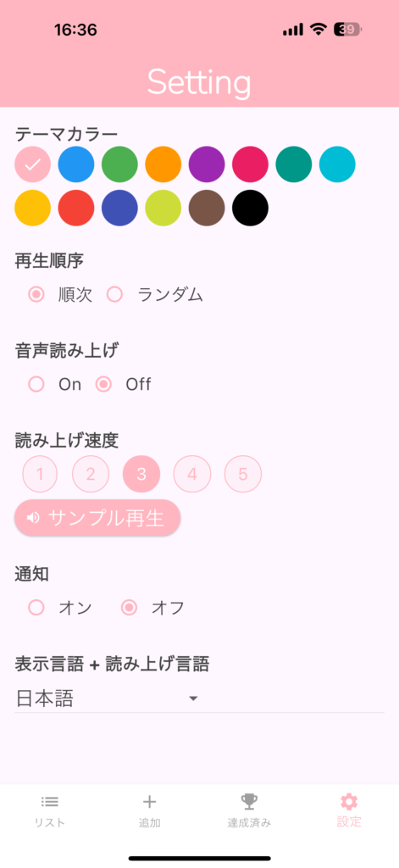Set reading speed to 5
This screenshot has height=868, width=399.
coord(243,474)
